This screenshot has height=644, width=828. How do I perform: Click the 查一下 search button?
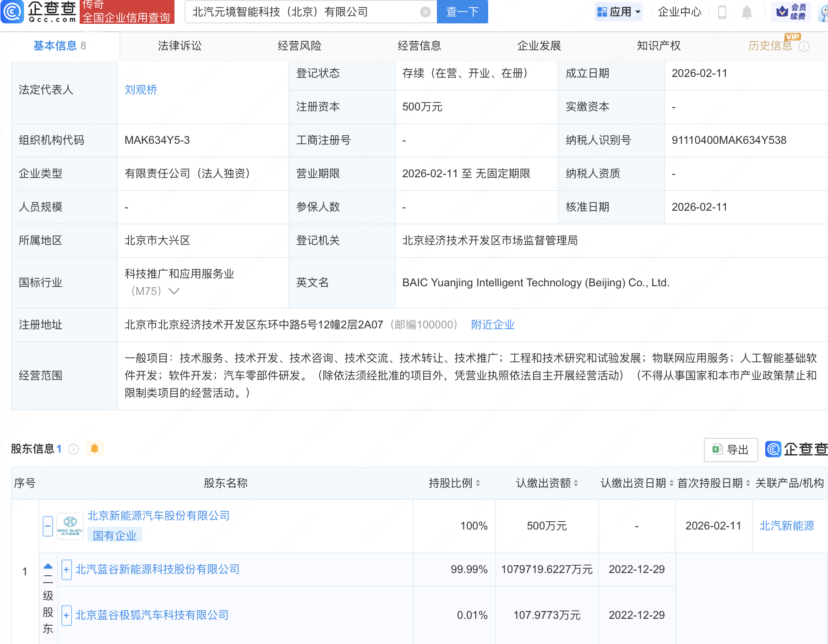click(462, 12)
